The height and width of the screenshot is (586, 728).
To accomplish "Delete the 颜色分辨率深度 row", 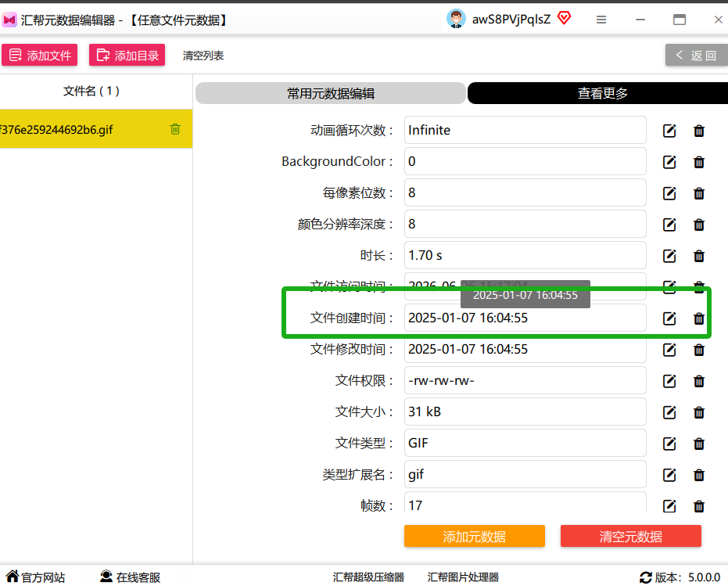I will 699,225.
